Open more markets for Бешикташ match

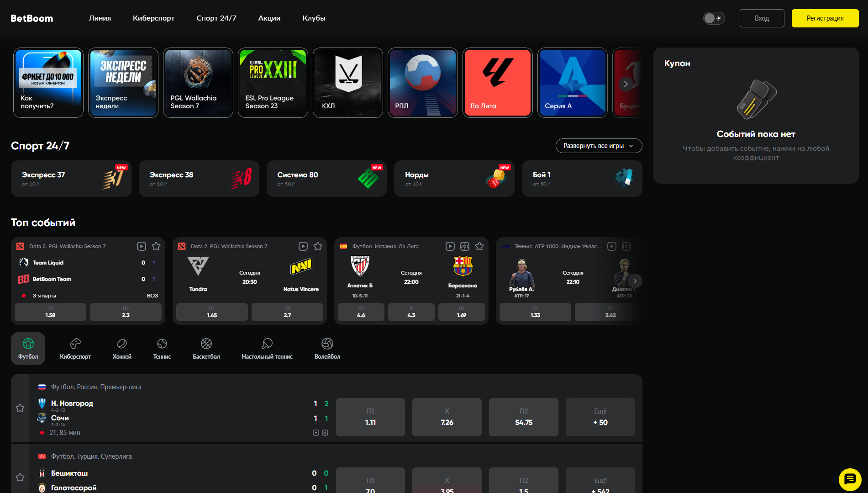[600, 481]
